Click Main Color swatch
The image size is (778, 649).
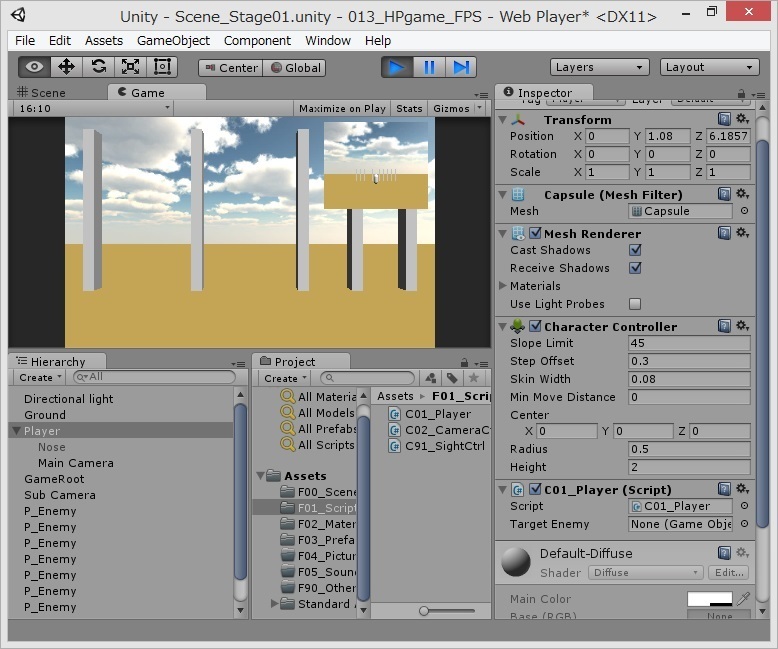710,599
